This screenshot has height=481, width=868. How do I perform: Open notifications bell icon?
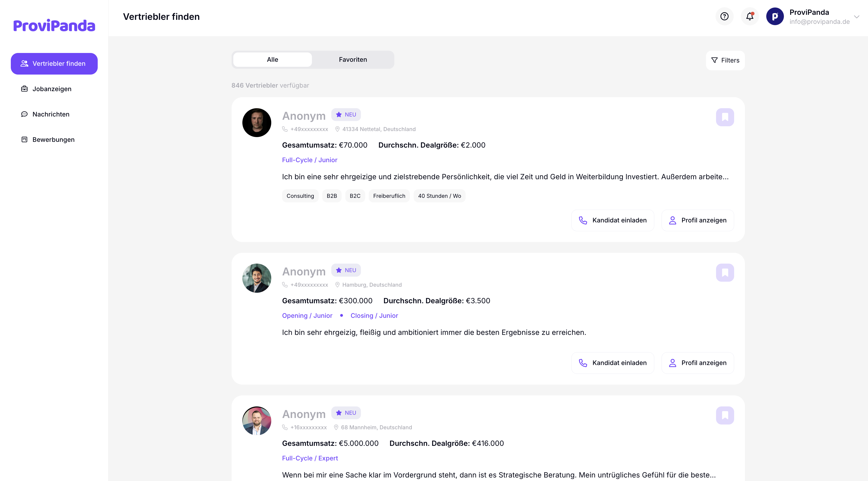[x=749, y=17]
